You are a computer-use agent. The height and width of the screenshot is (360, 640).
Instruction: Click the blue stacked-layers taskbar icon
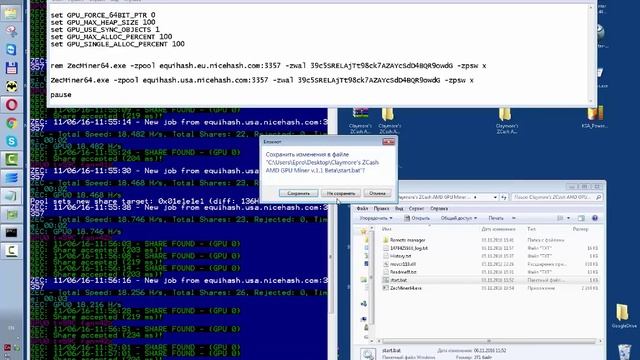(11, 178)
